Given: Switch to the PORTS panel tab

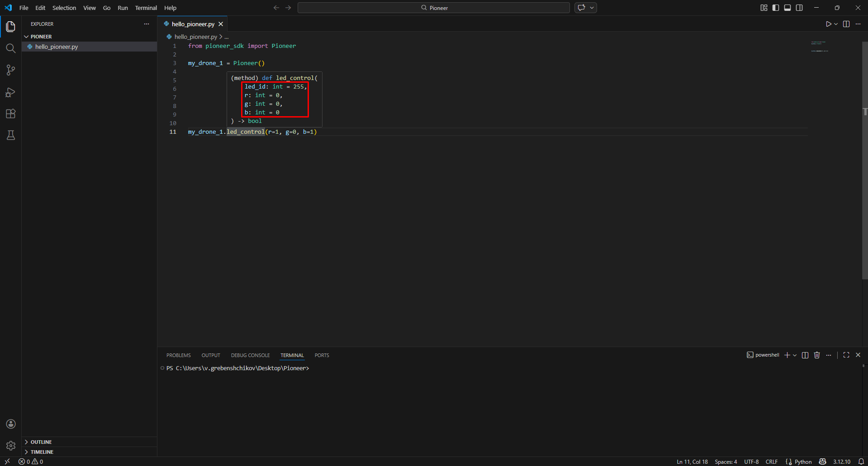Looking at the screenshot, I should pos(322,355).
